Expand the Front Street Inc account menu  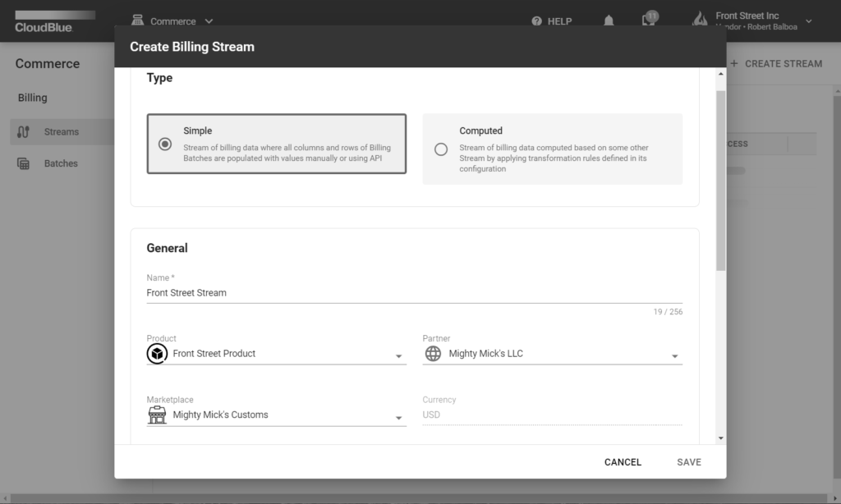pyautogui.click(x=809, y=21)
